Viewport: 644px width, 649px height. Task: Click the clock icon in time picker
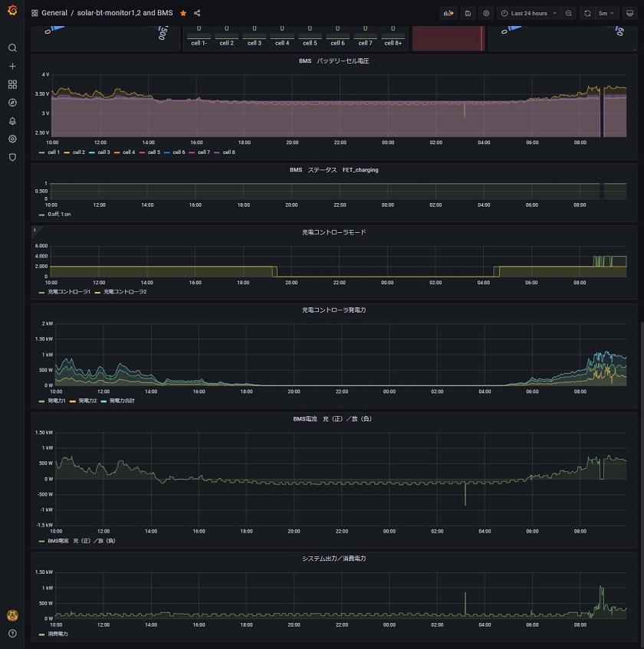click(504, 13)
